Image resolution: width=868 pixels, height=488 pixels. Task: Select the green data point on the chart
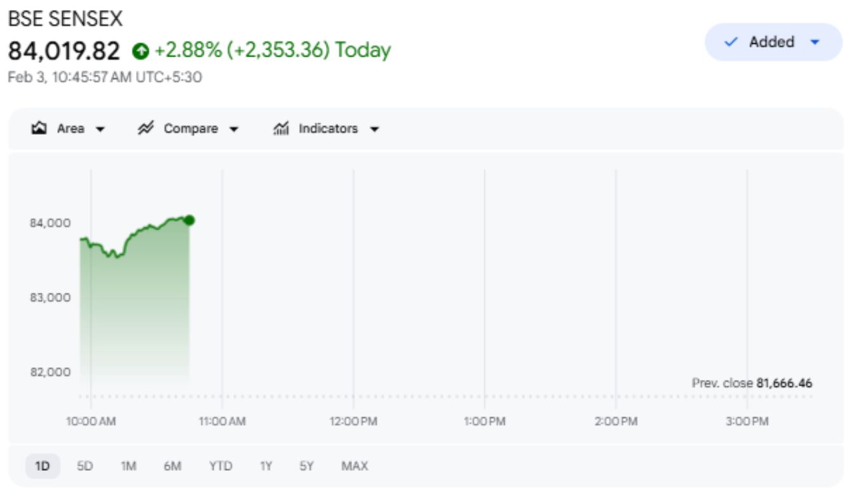pyautogui.click(x=189, y=219)
